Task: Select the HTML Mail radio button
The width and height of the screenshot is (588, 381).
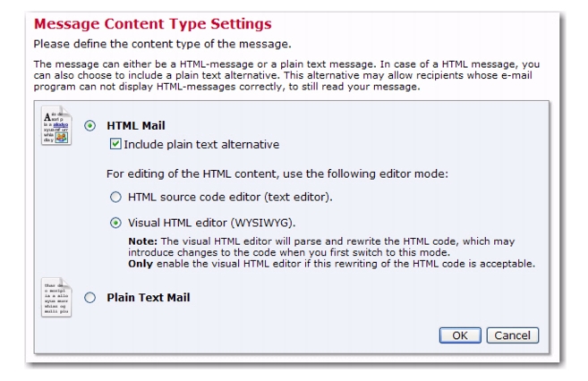Action: click(90, 125)
